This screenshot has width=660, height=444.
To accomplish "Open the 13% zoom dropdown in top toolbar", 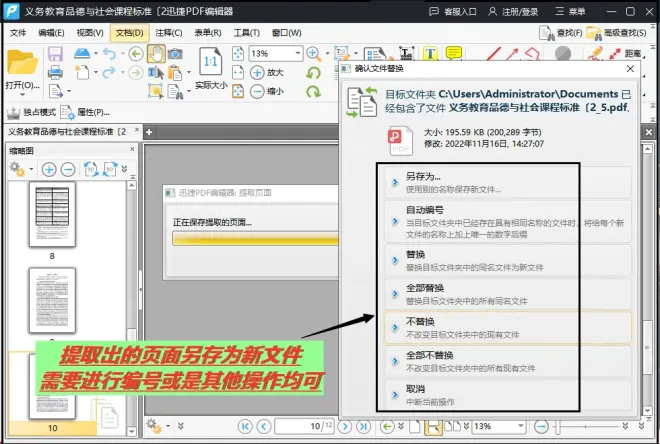I will (x=298, y=53).
